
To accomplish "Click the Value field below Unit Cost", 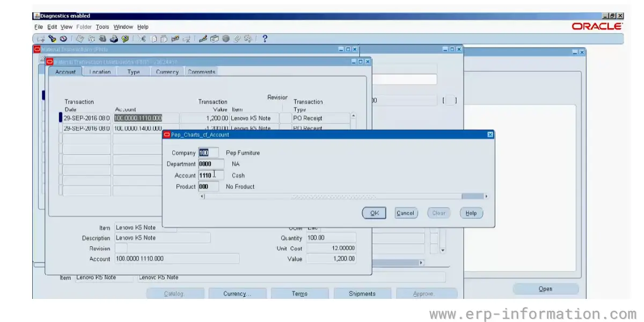I will [x=331, y=259].
